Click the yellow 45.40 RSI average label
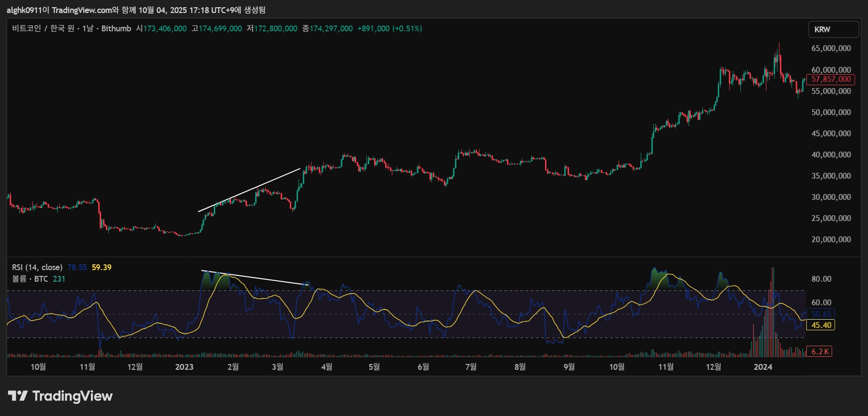Image resolution: width=868 pixels, height=416 pixels. point(821,325)
